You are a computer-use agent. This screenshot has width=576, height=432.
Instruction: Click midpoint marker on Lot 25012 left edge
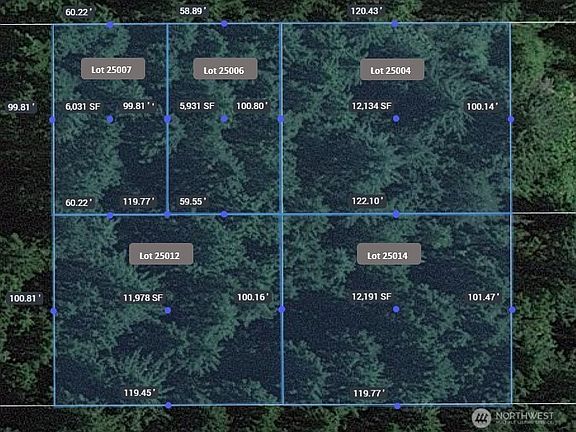coord(54,312)
